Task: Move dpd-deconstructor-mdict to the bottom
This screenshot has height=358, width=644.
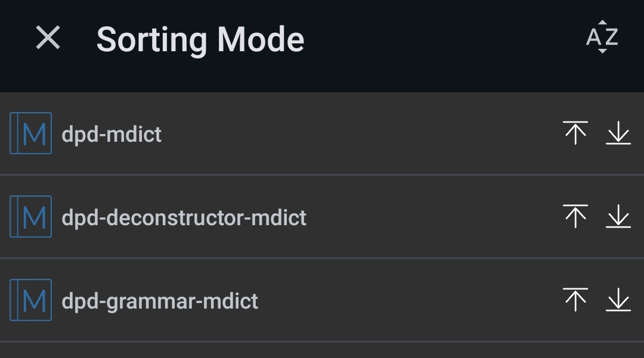Action: click(618, 217)
